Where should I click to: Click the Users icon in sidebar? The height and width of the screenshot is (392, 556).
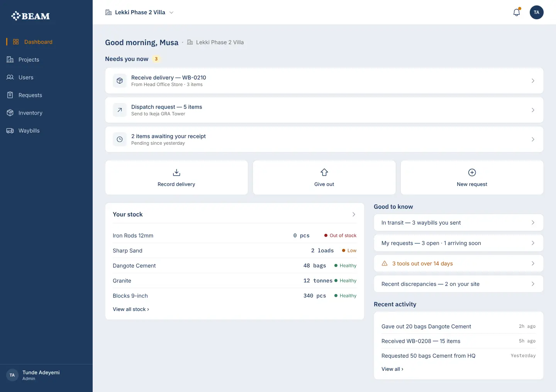coord(10,77)
